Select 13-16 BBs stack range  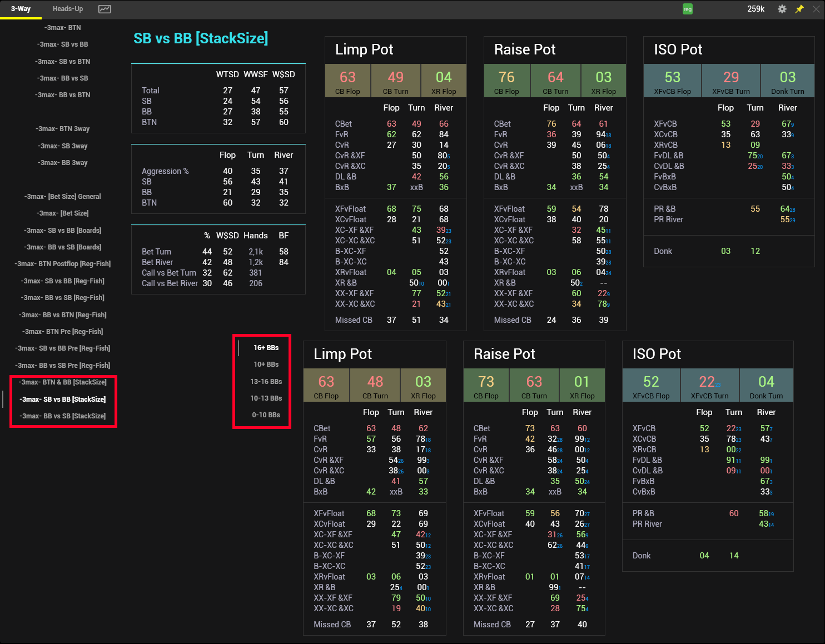(266, 382)
